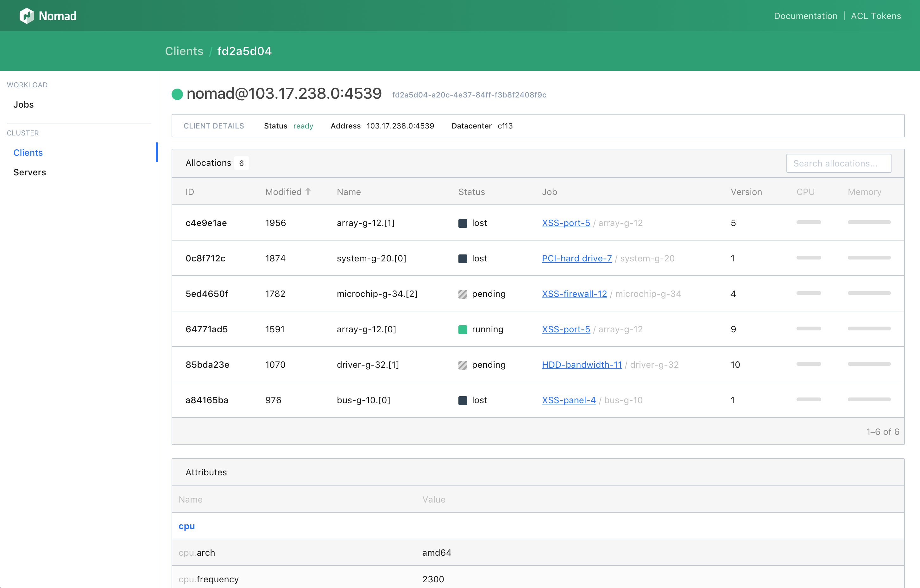Click the Modified sort arrow icon

coord(308,192)
